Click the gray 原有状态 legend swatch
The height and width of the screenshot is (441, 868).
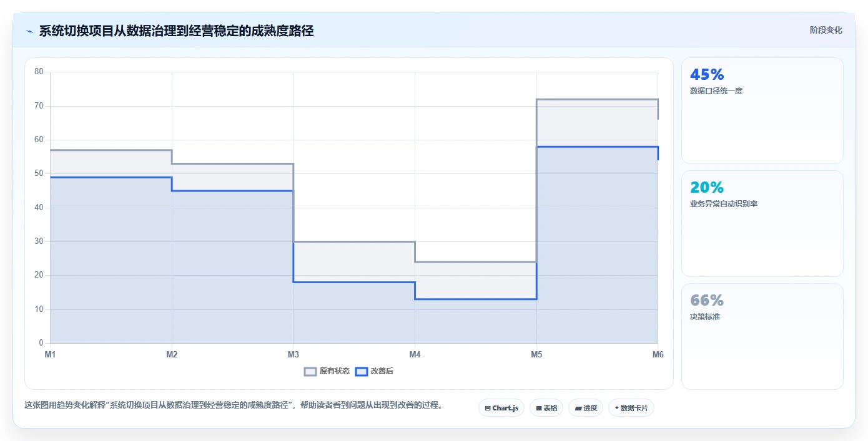310,371
